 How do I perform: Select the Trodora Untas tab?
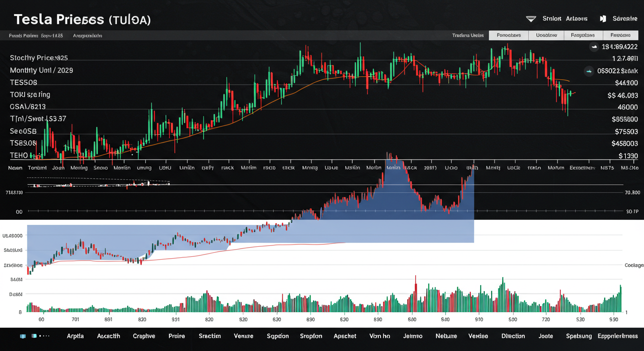pos(468,35)
